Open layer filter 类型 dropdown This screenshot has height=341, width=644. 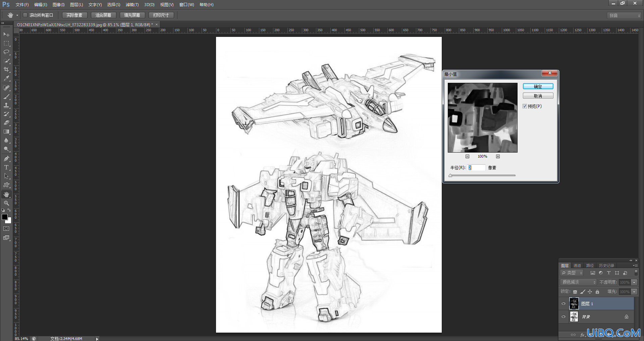(x=572, y=273)
